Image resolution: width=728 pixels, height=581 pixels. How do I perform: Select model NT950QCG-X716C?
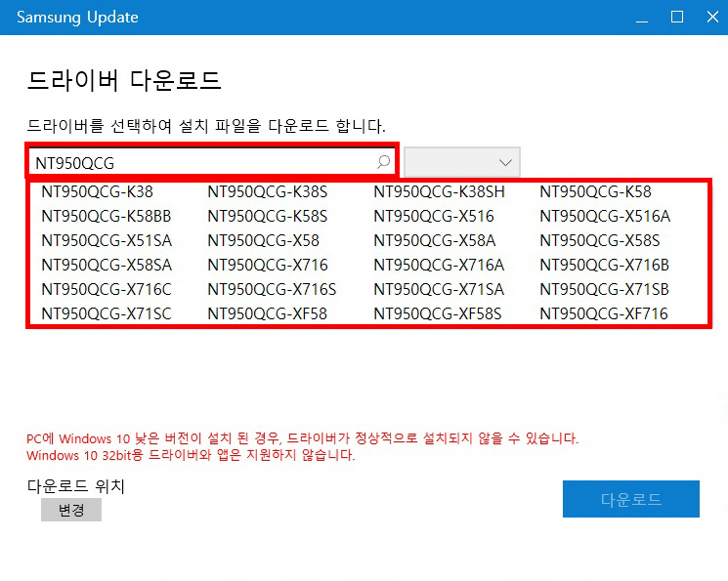pos(107,290)
